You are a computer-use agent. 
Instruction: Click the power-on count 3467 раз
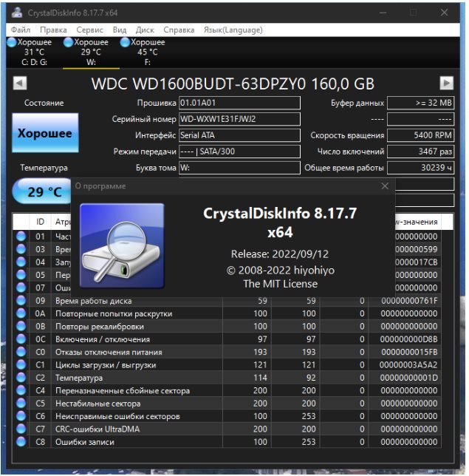coord(420,152)
